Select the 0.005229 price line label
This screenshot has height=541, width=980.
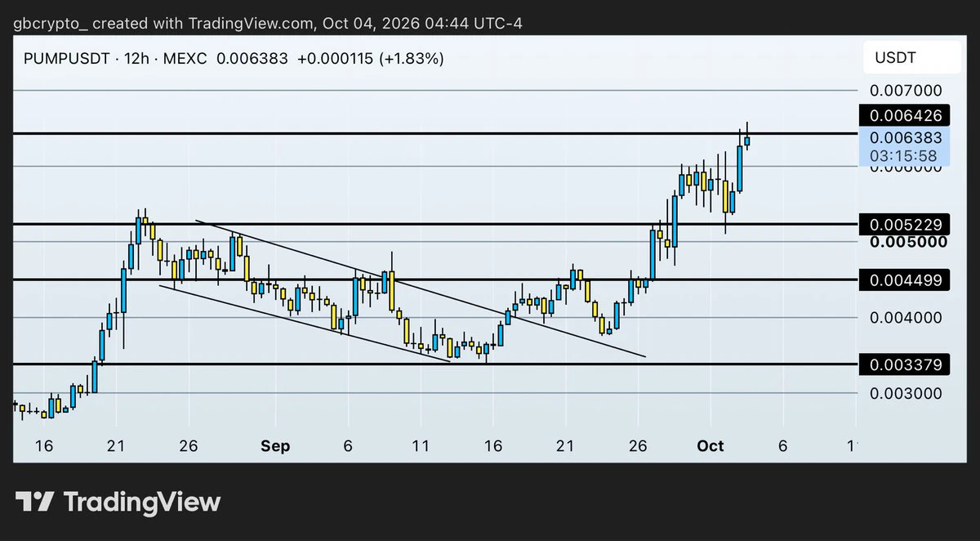(x=906, y=225)
